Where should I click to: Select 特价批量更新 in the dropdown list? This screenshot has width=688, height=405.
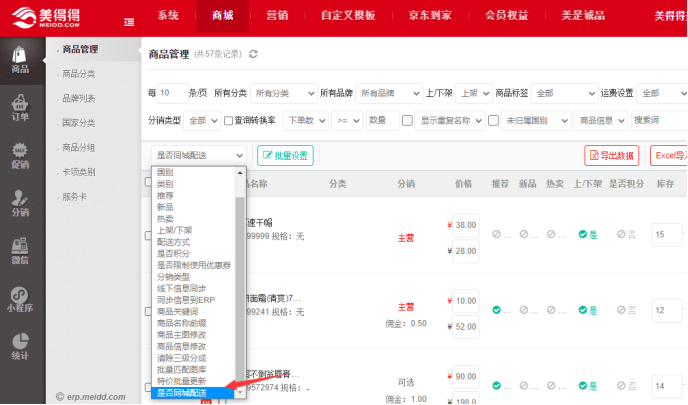[182, 381]
